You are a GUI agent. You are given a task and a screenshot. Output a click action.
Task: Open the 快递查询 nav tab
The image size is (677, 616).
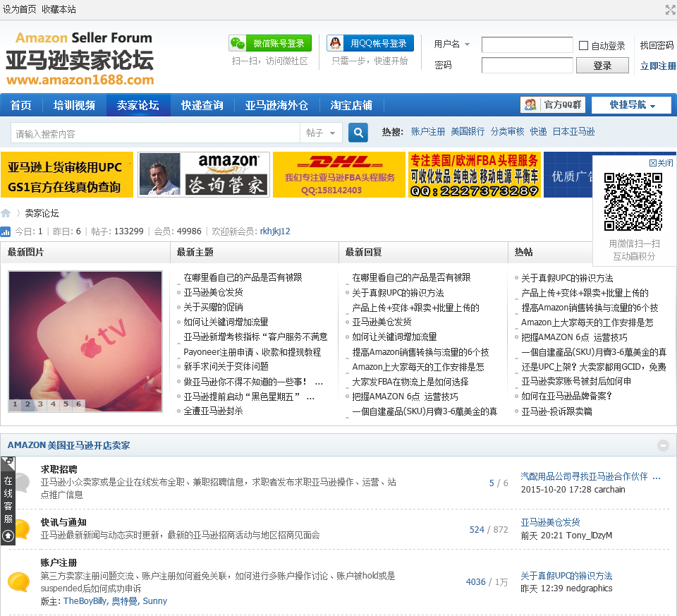tap(202, 105)
